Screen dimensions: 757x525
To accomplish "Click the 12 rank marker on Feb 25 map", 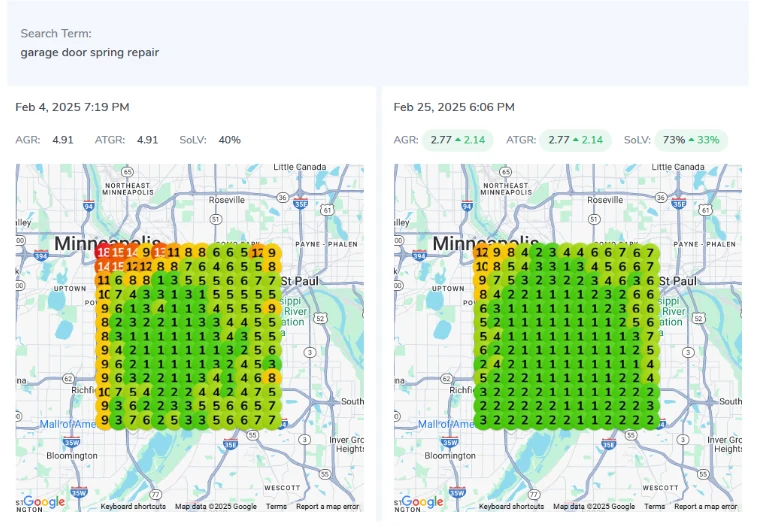I will [x=483, y=253].
